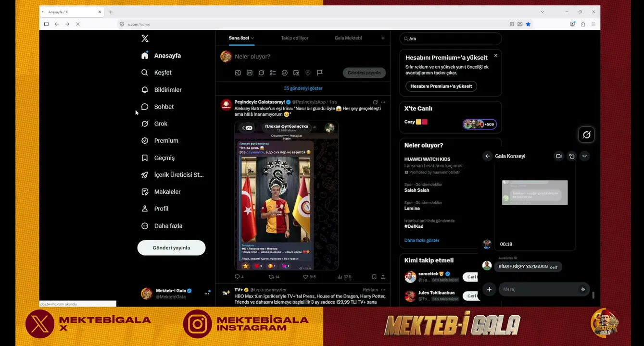Collapse the Gala Konseyi chat panel
This screenshot has height=346, width=644.
tap(585, 156)
